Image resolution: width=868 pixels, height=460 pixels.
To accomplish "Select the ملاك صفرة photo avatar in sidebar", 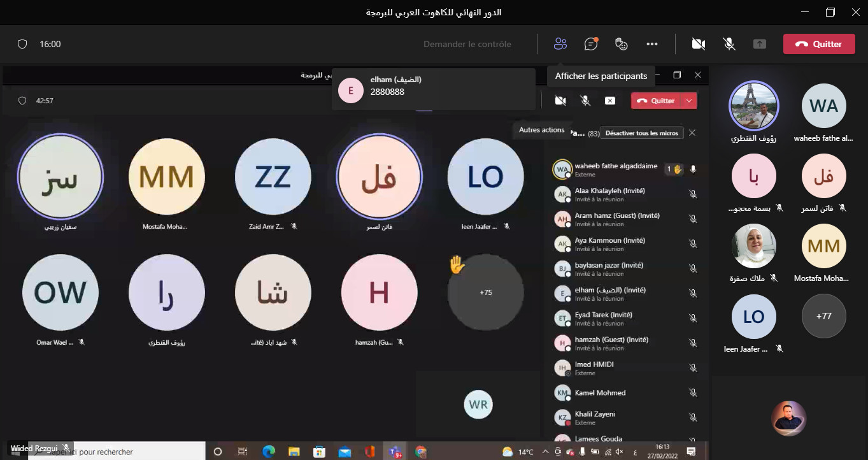I will coord(753,246).
